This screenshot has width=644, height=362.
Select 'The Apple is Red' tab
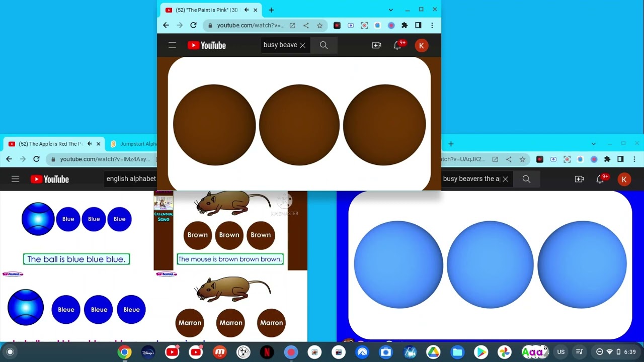[x=54, y=144]
